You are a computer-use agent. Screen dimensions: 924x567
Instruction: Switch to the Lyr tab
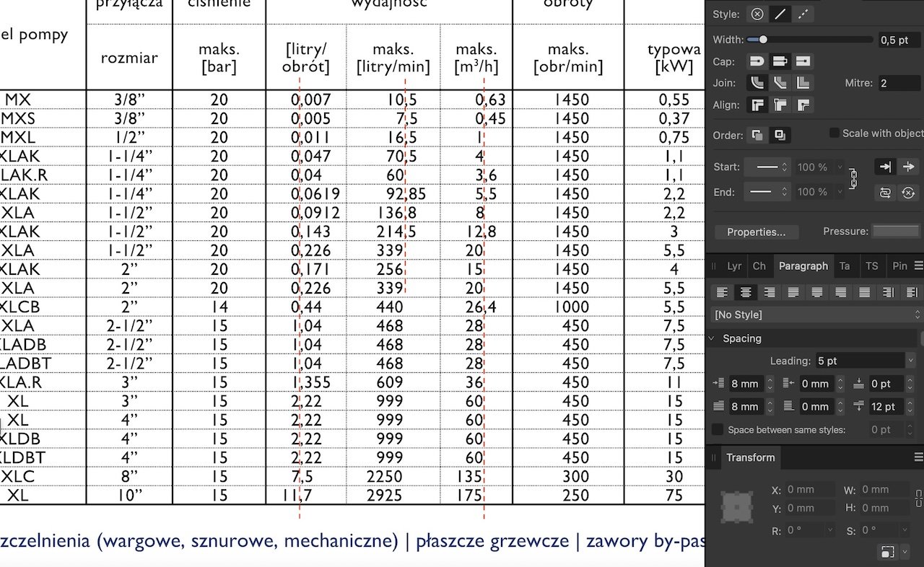(x=734, y=265)
